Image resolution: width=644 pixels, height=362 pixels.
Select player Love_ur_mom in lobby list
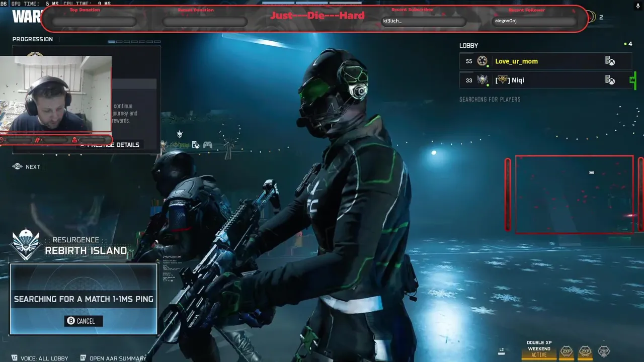pos(545,61)
